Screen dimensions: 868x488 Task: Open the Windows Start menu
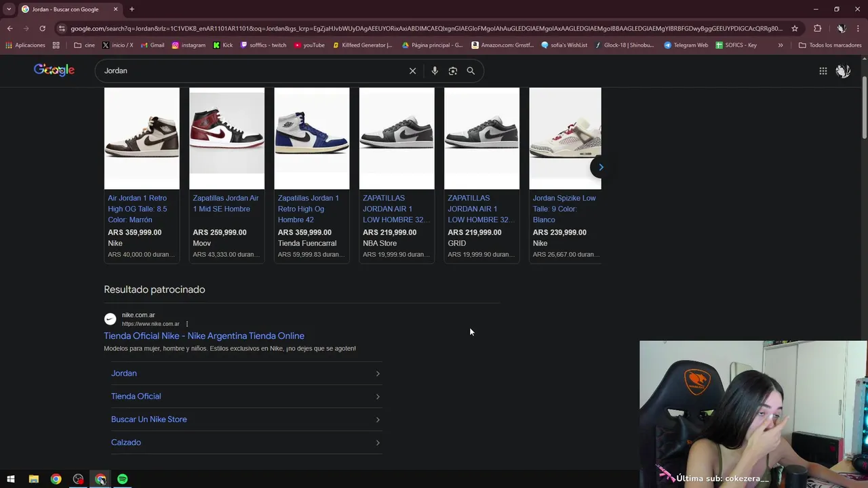pyautogui.click(x=10, y=479)
